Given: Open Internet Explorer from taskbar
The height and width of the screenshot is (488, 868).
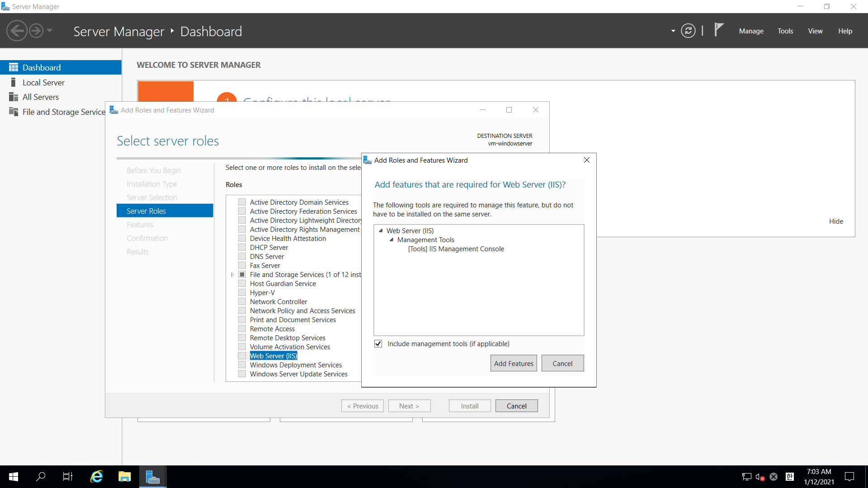Looking at the screenshot, I should (97, 477).
